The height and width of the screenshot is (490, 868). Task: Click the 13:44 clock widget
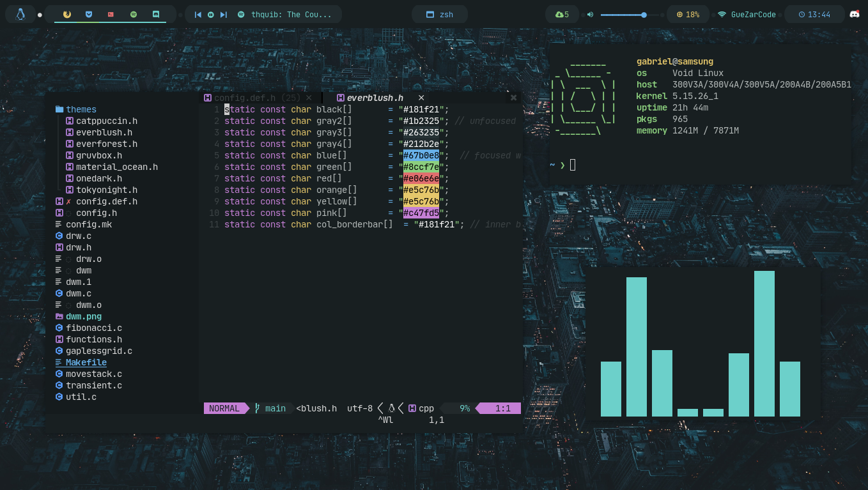coord(814,14)
